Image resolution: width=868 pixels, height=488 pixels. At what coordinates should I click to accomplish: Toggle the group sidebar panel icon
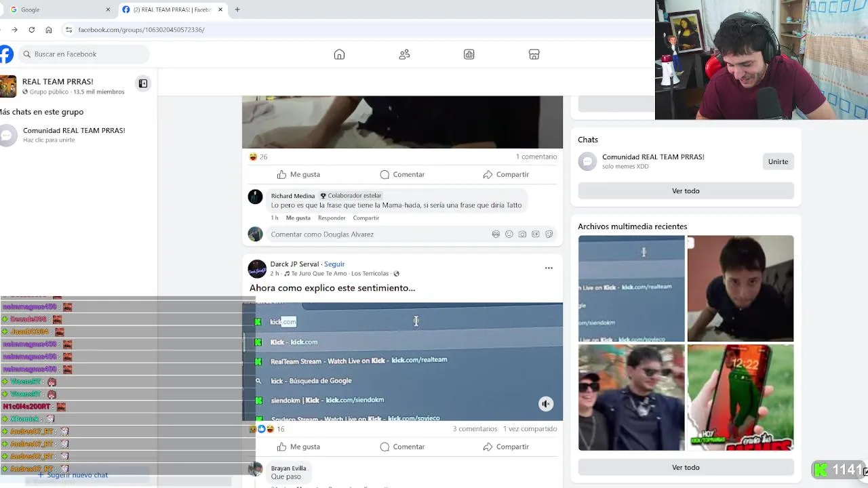(143, 83)
